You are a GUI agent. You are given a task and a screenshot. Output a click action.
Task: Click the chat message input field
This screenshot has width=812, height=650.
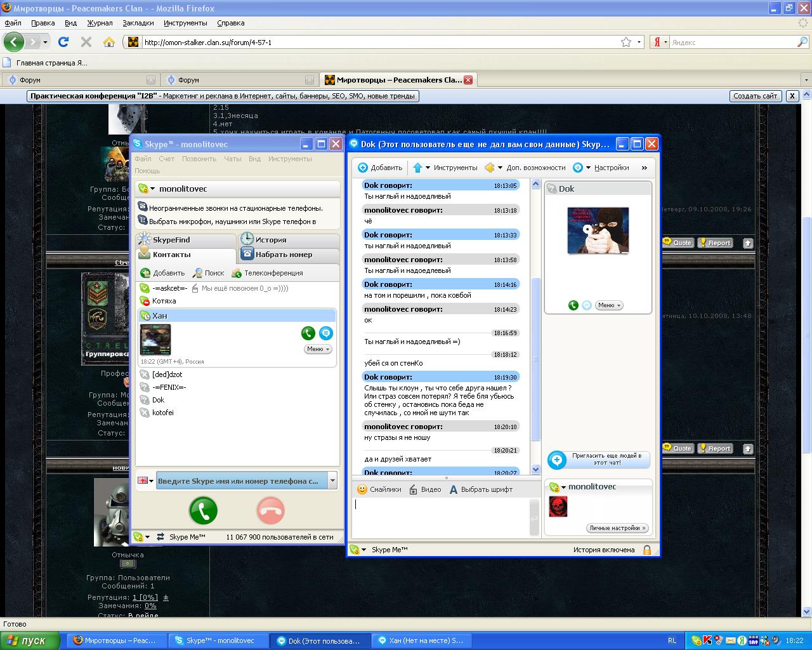point(441,517)
